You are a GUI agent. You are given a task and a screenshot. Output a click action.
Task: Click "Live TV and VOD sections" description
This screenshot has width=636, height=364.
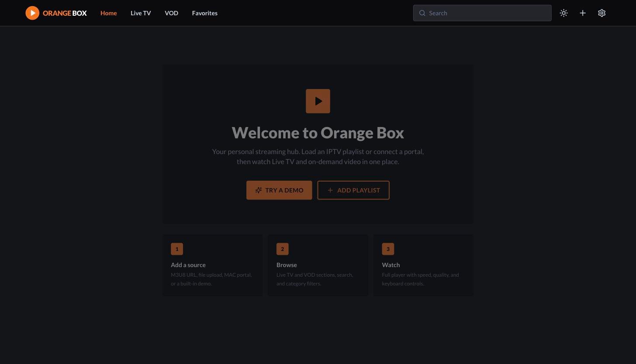coord(315,279)
